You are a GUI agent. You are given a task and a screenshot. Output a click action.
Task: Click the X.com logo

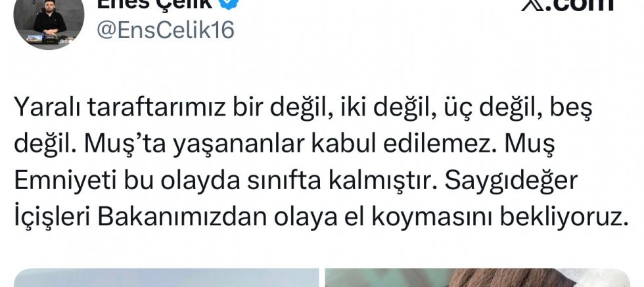[x=568, y=5]
